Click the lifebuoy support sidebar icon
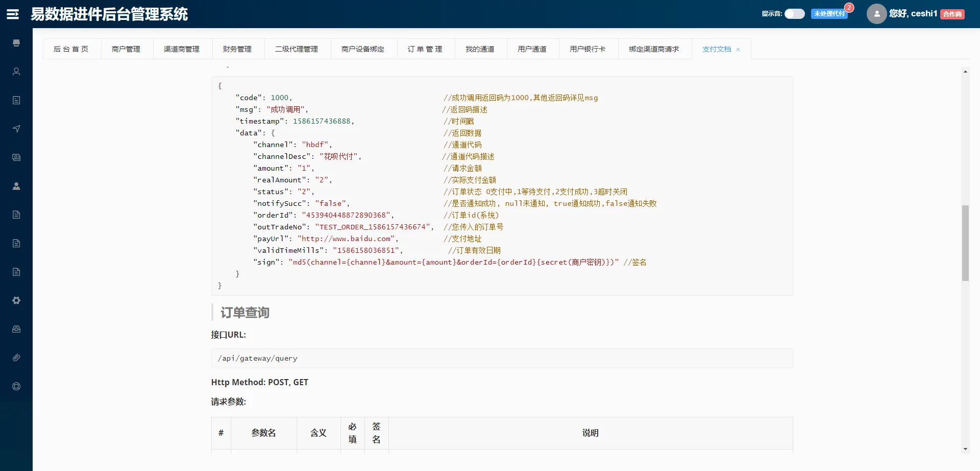Screen dimensions: 980x471 (x=16, y=386)
